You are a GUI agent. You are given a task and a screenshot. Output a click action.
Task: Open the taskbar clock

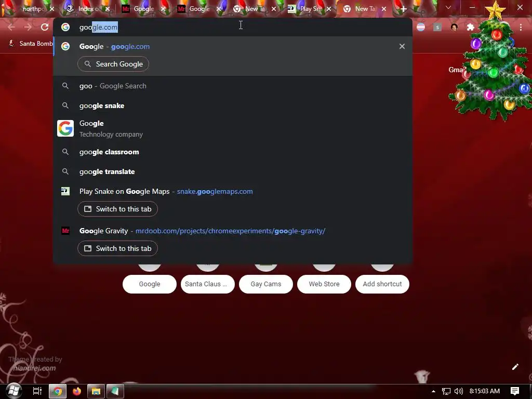[485, 391]
